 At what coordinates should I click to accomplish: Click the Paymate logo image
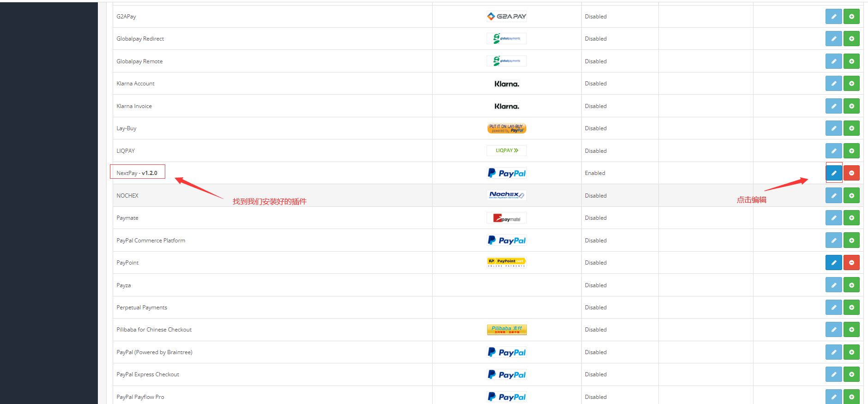pos(506,218)
